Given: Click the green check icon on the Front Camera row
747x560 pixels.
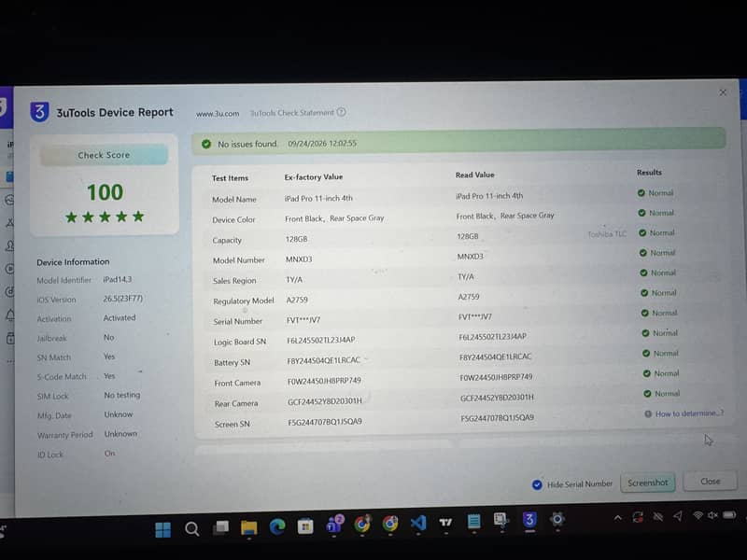Looking at the screenshot, I should pos(646,373).
